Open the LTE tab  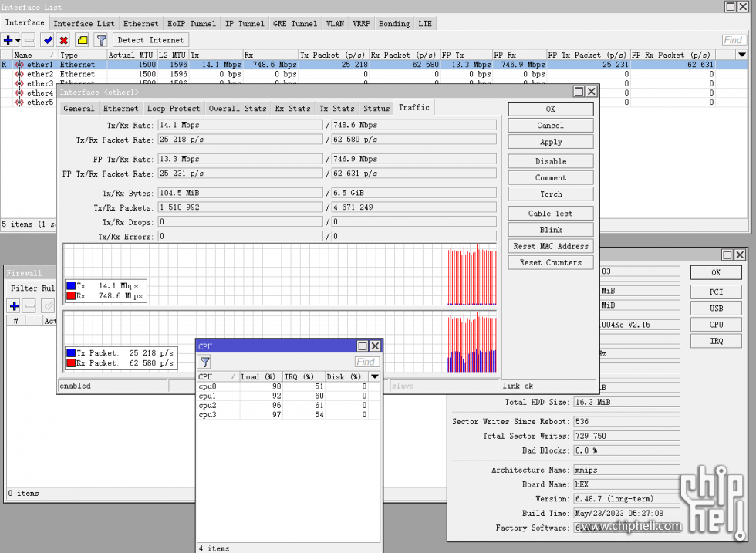(x=425, y=24)
